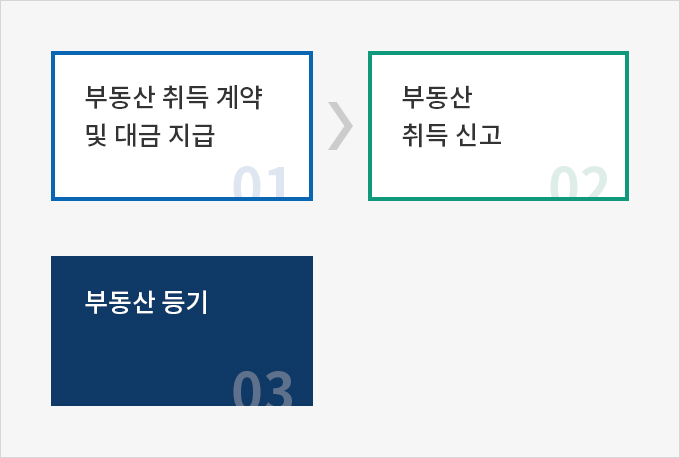Open the green-bordered step two box
680x458 pixels.
click(498, 126)
